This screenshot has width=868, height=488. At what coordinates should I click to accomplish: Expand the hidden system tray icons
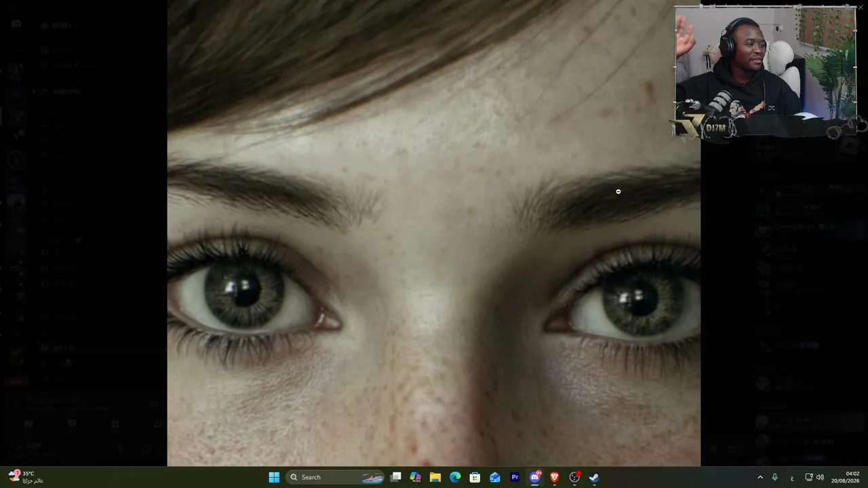pos(760,477)
